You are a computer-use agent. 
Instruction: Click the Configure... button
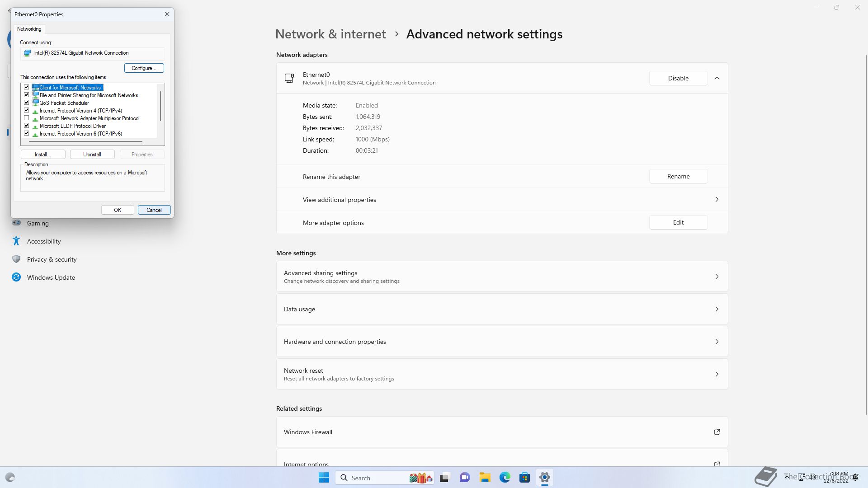tap(144, 68)
